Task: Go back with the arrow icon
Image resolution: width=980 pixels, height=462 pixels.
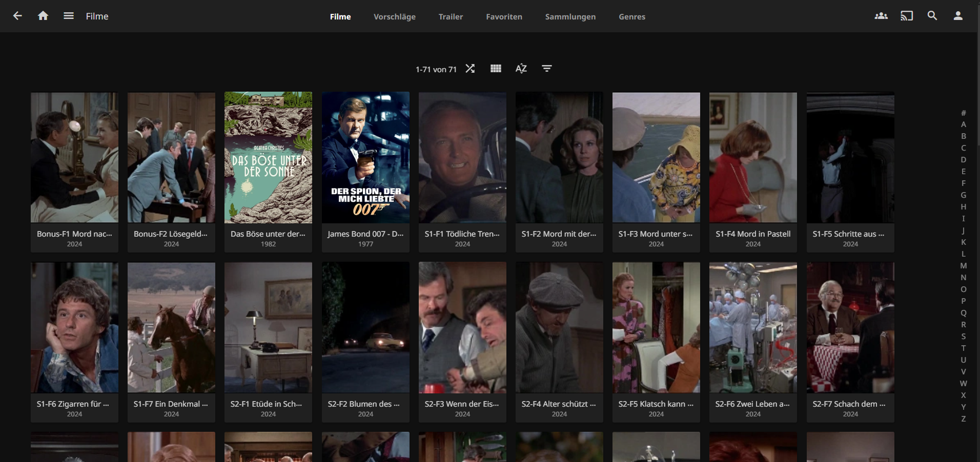Action: pos(17,16)
